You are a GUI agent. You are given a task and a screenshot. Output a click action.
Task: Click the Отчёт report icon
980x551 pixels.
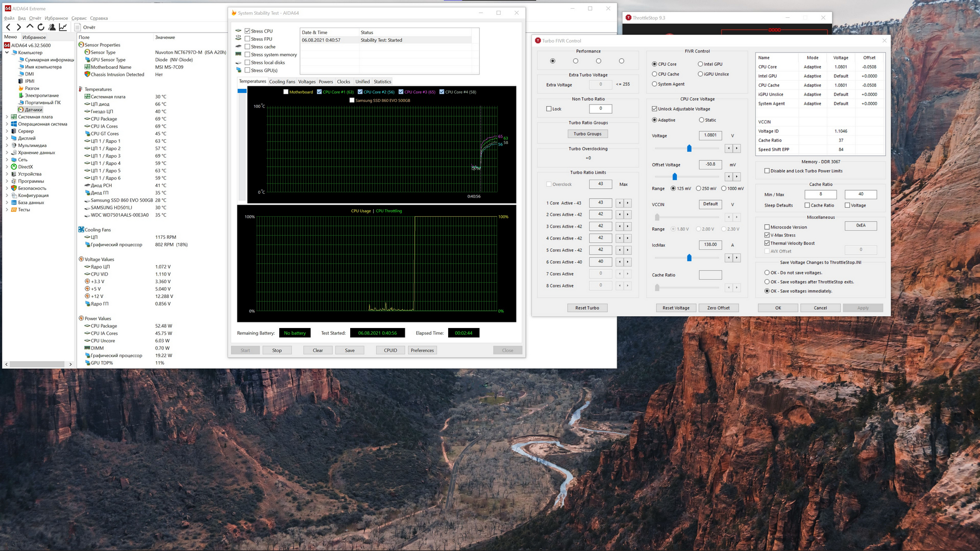(x=78, y=27)
